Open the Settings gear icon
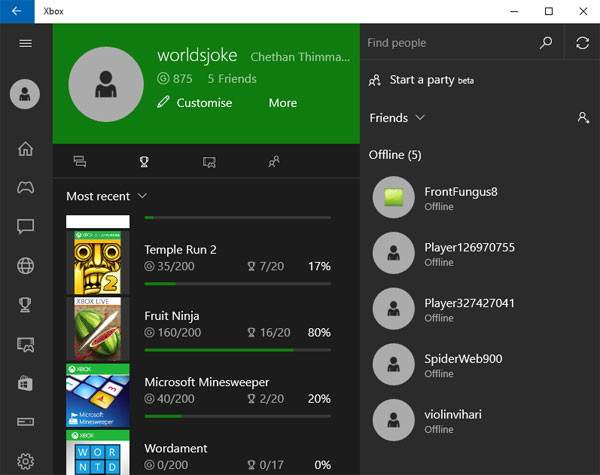The height and width of the screenshot is (475, 600). tap(26, 461)
